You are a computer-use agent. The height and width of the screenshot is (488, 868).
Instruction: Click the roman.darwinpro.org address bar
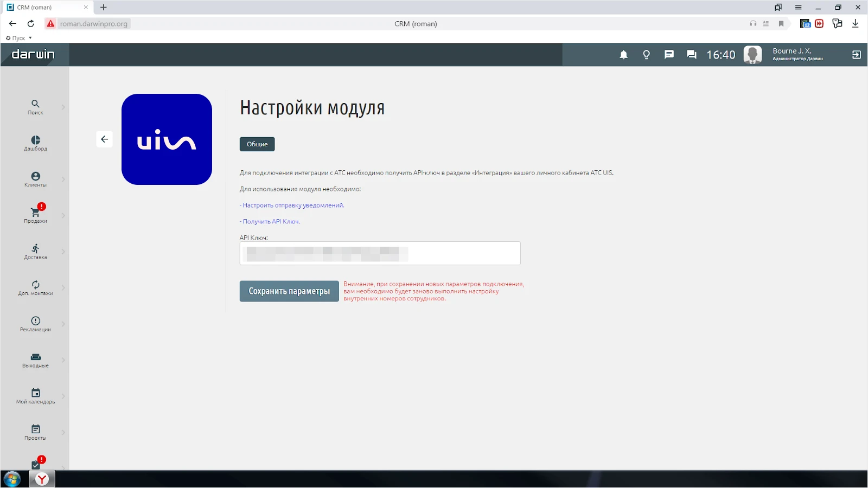pyautogui.click(x=94, y=24)
